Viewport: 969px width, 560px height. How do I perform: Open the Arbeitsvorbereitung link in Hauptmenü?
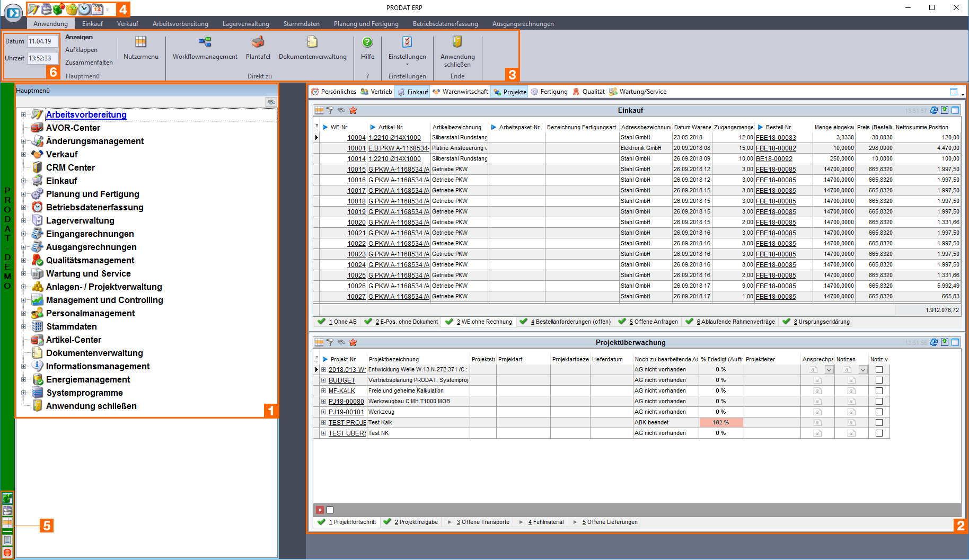click(x=86, y=115)
